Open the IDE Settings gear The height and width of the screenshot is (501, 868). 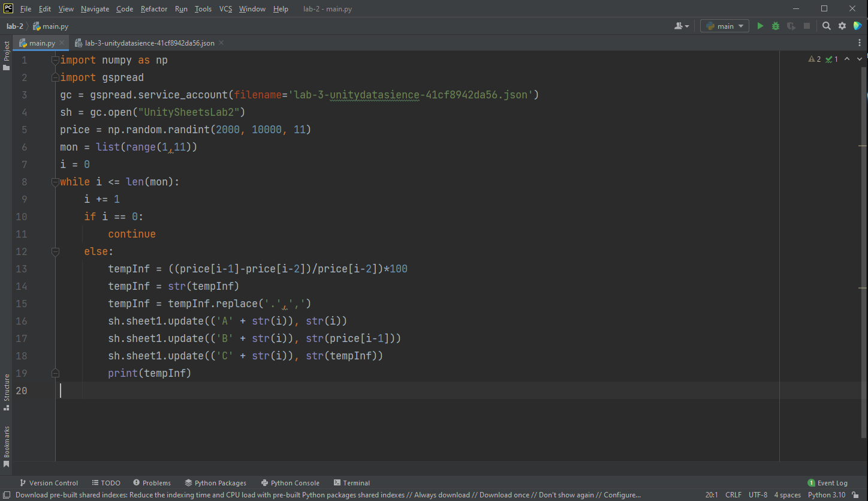(x=842, y=26)
